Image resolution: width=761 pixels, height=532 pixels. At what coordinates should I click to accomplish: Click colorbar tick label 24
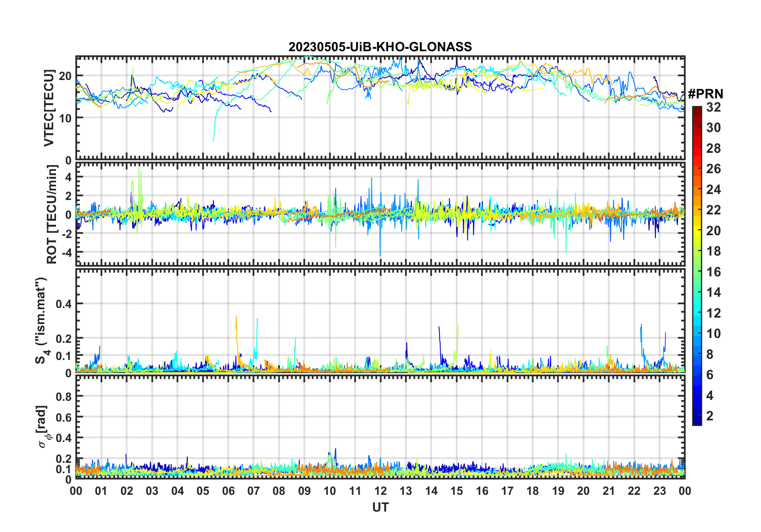[x=713, y=190]
